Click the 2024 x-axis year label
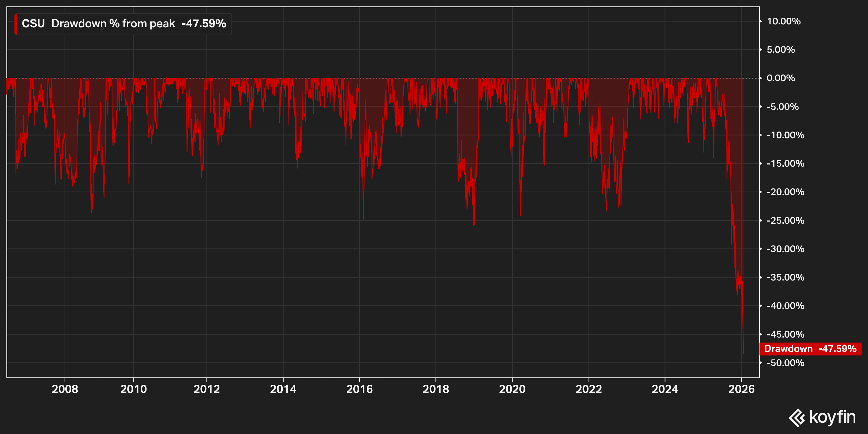The height and width of the screenshot is (434, 868). click(x=665, y=389)
